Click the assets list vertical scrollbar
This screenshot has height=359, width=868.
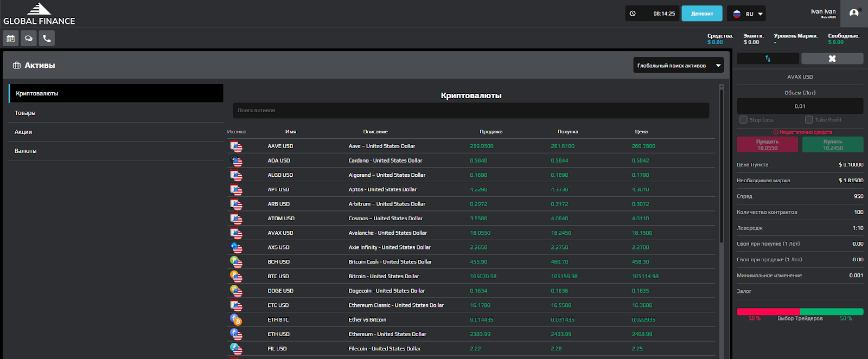(721, 165)
